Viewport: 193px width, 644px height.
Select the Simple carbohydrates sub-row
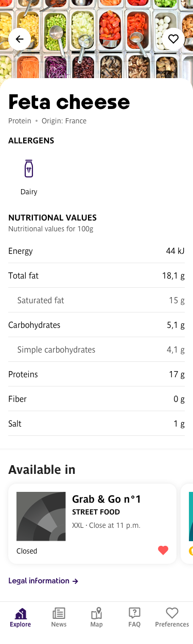(96, 349)
